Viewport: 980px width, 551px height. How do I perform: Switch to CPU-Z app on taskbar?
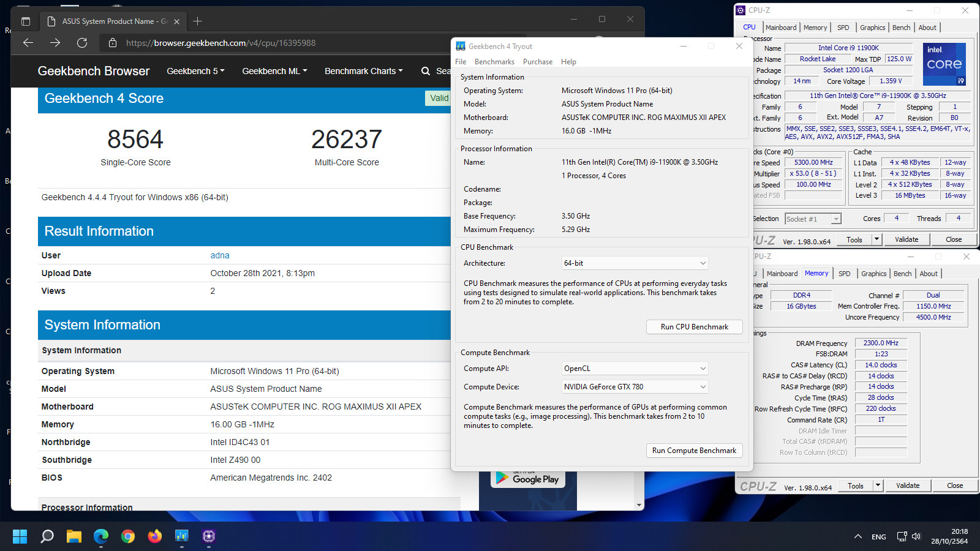point(209,536)
